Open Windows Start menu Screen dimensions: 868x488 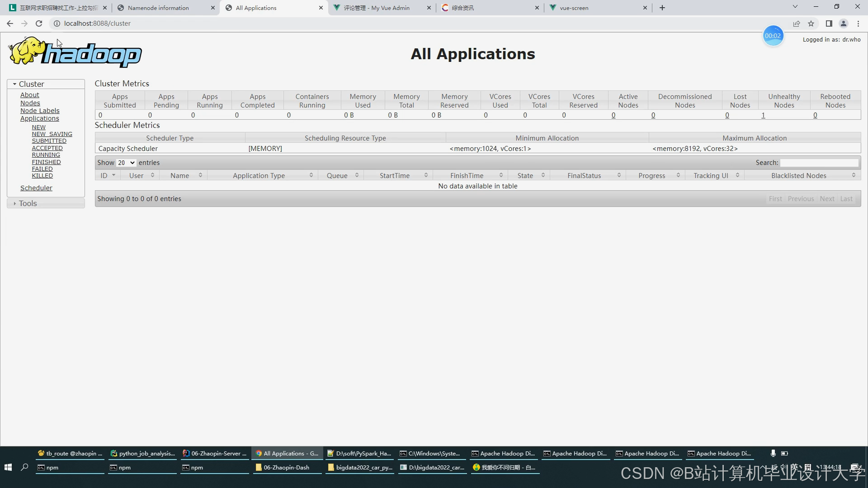[x=8, y=467]
